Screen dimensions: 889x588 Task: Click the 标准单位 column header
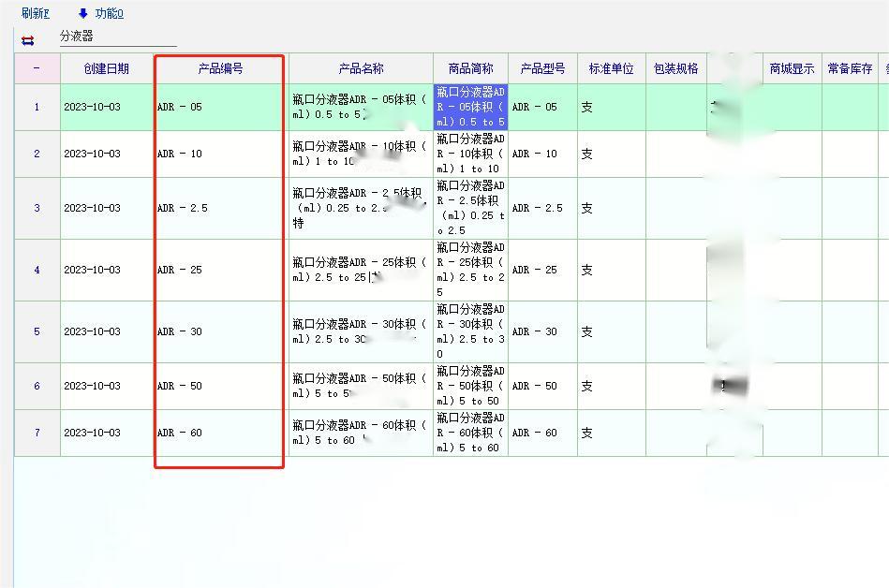click(x=611, y=68)
